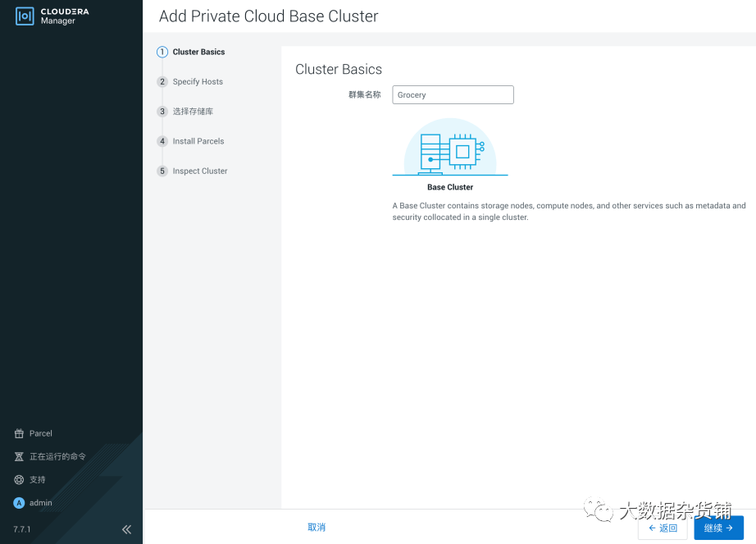756x544 pixels.
Task: Click the 取消 cancel link
Action: [x=317, y=527]
